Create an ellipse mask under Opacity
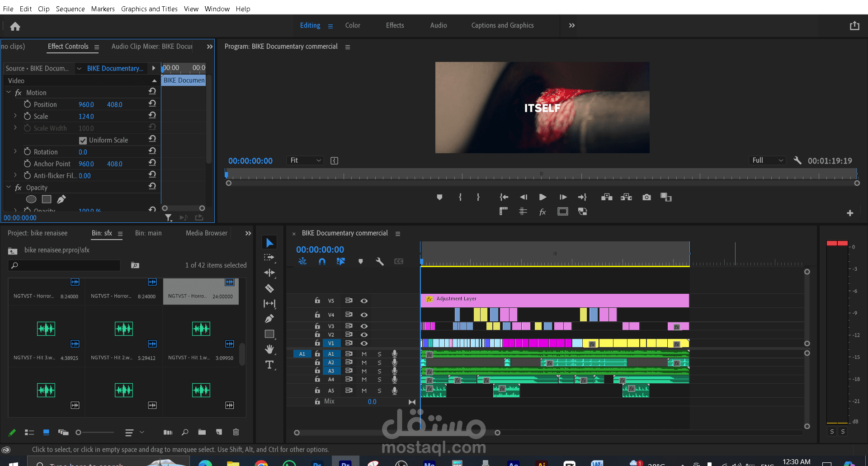Screen dimensions: 868x466 (31, 199)
